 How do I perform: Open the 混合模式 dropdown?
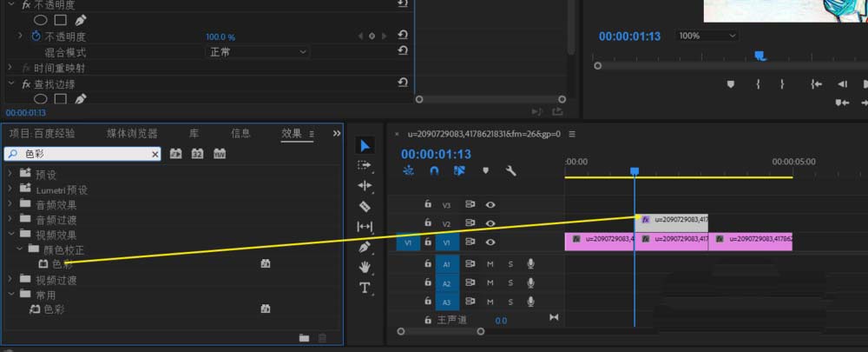click(x=258, y=52)
